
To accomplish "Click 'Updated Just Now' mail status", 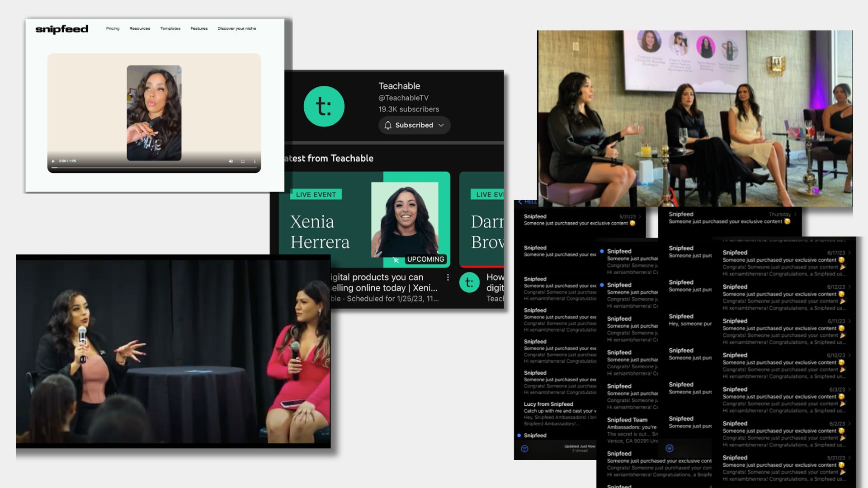I will tap(580, 446).
